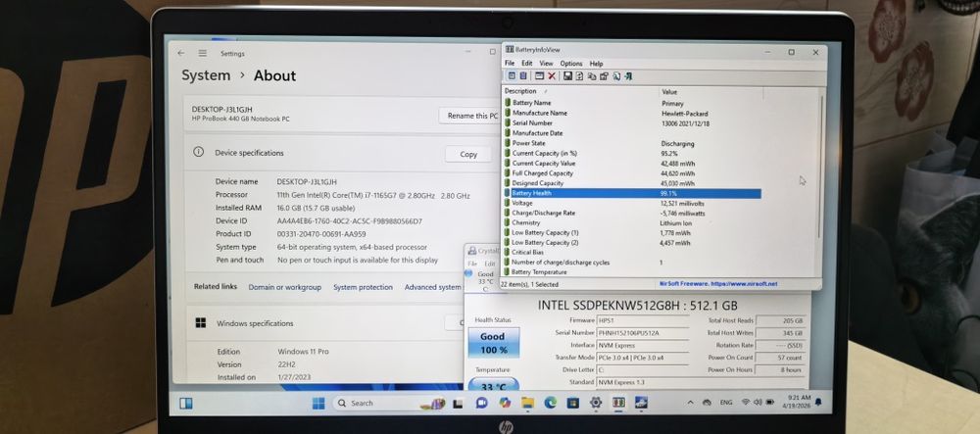This screenshot has height=434, width=980.
Task: Select the Designed Capacity row
Action: point(632,183)
